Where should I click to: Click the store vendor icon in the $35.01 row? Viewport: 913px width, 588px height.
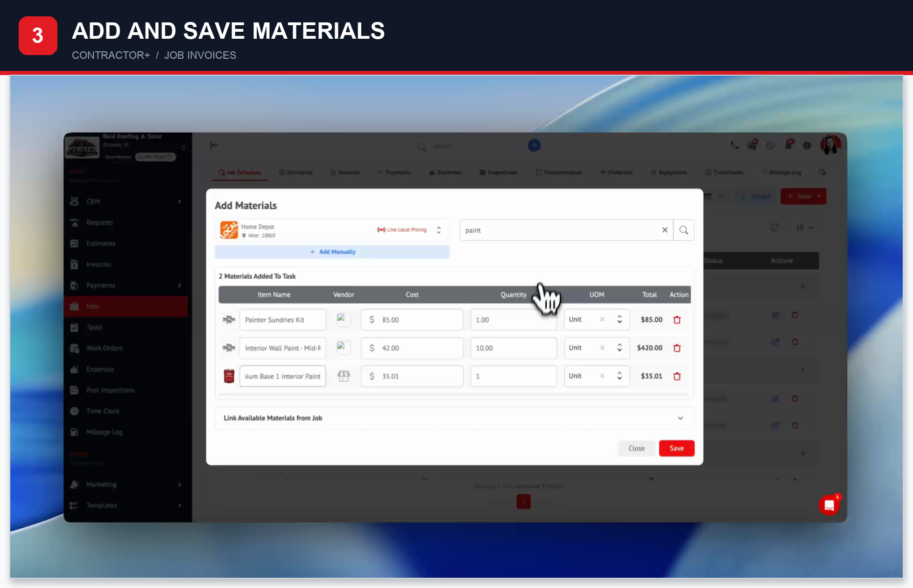coord(344,376)
